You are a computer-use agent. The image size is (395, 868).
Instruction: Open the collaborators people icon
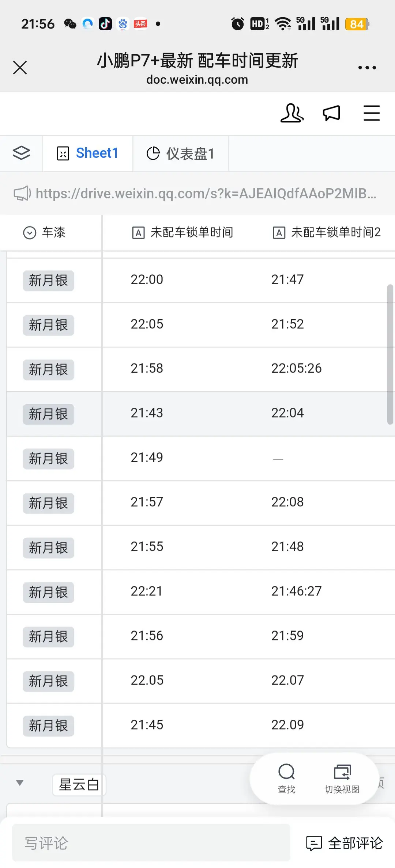[x=292, y=113]
